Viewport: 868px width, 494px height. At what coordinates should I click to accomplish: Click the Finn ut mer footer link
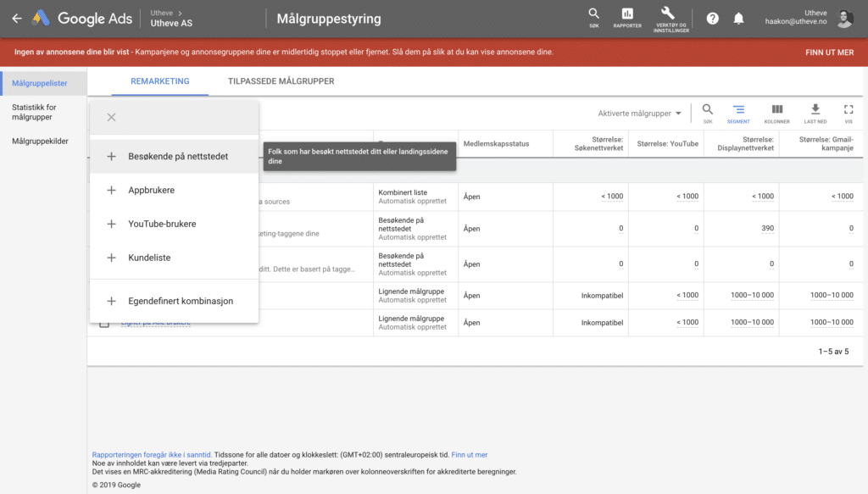(x=470, y=455)
